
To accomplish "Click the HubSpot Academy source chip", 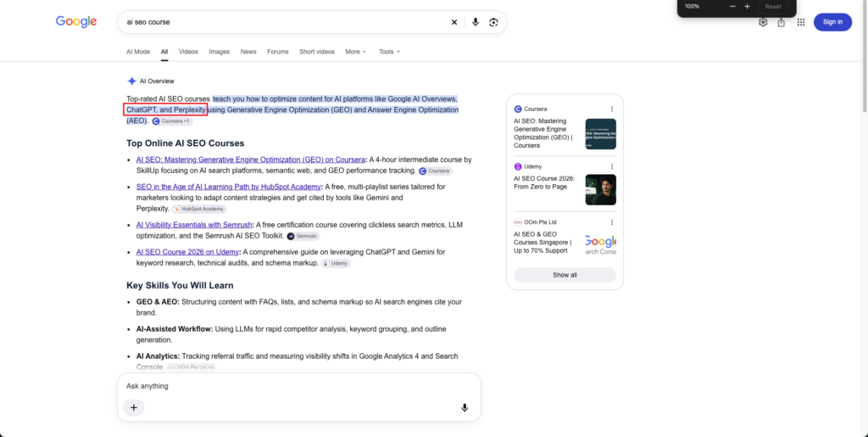I will point(198,209).
